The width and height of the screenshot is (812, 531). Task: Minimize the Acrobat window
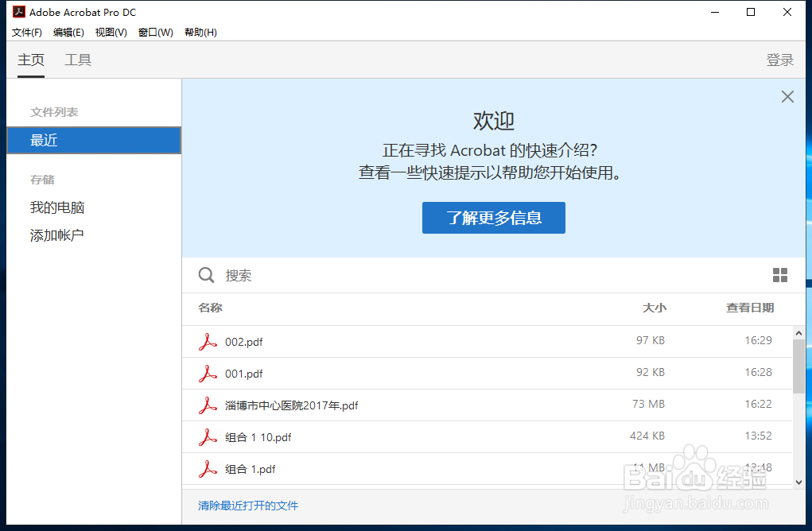click(x=715, y=12)
